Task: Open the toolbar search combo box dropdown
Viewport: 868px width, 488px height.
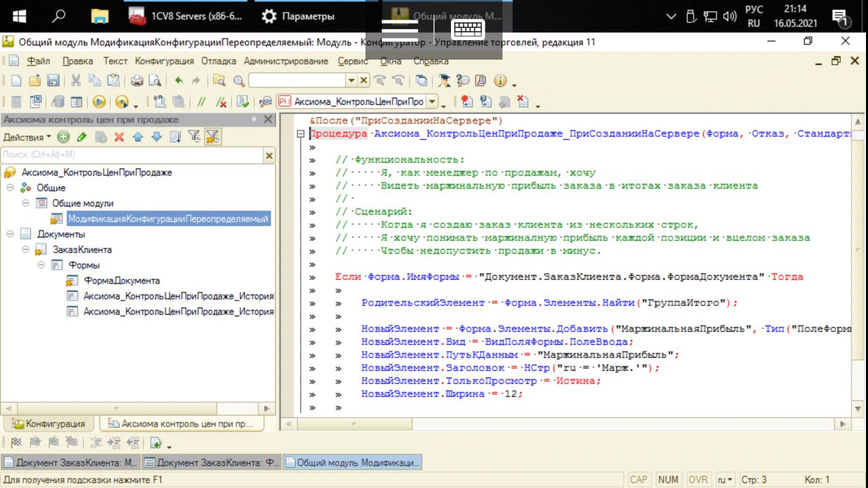Action: coord(351,81)
